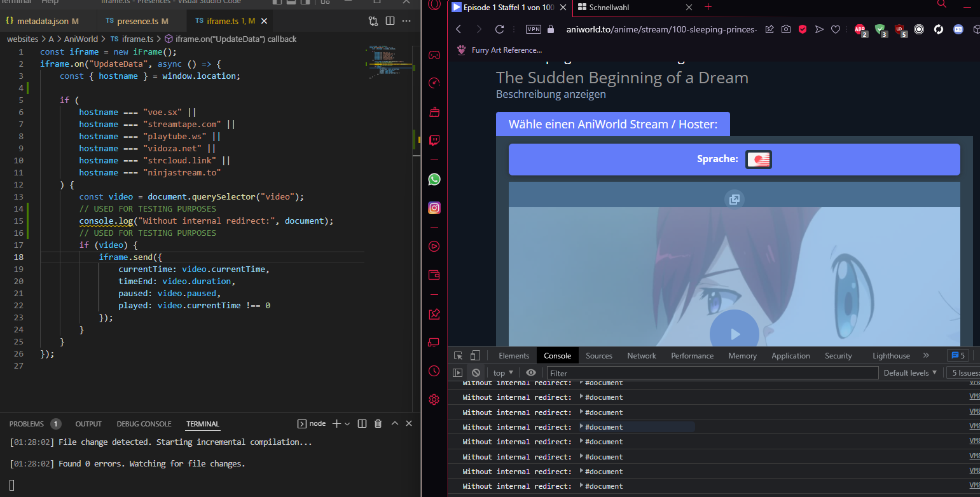Open GX Control speedometer icon in sidebar
980x497 pixels.
click(x=434, y=83)
